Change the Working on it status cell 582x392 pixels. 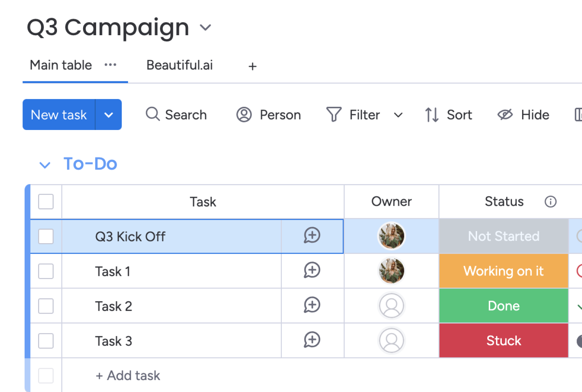pos(504,271)
